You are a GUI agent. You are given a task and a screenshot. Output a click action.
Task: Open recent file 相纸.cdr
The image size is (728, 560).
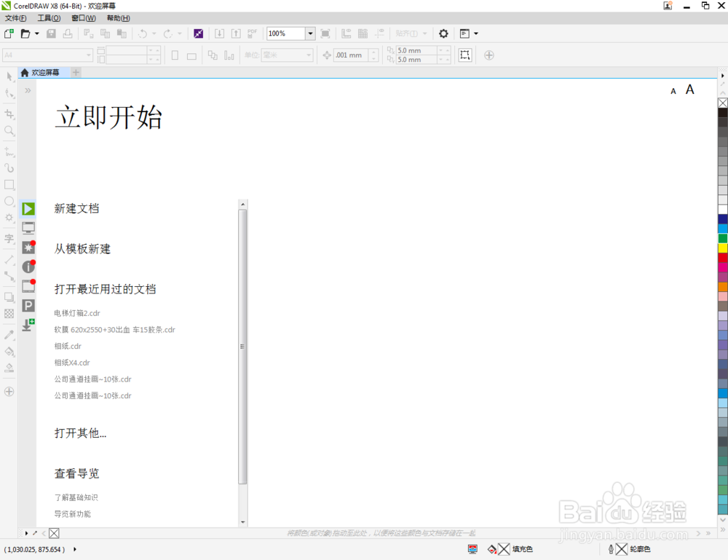pyautogui.click(x=68, y=346)
